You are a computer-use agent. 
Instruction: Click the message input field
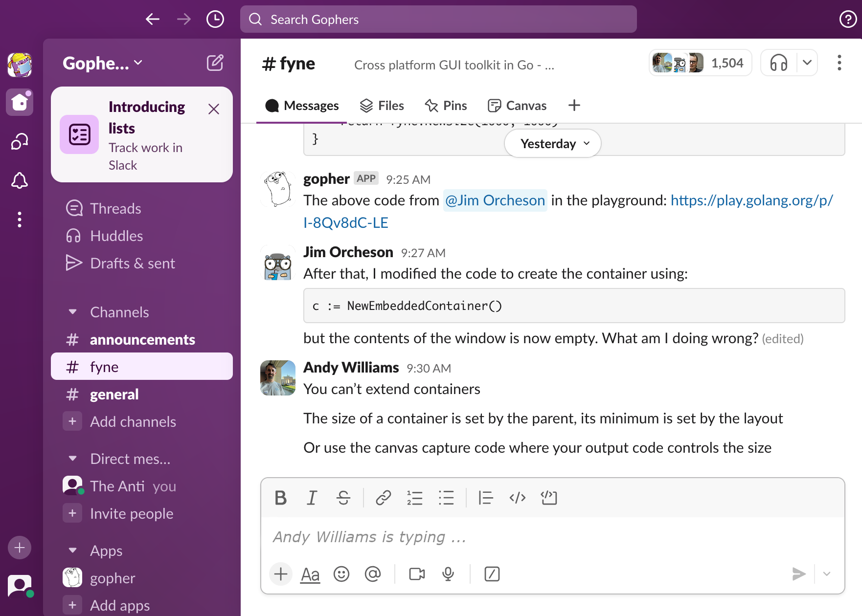coord(553,537)
